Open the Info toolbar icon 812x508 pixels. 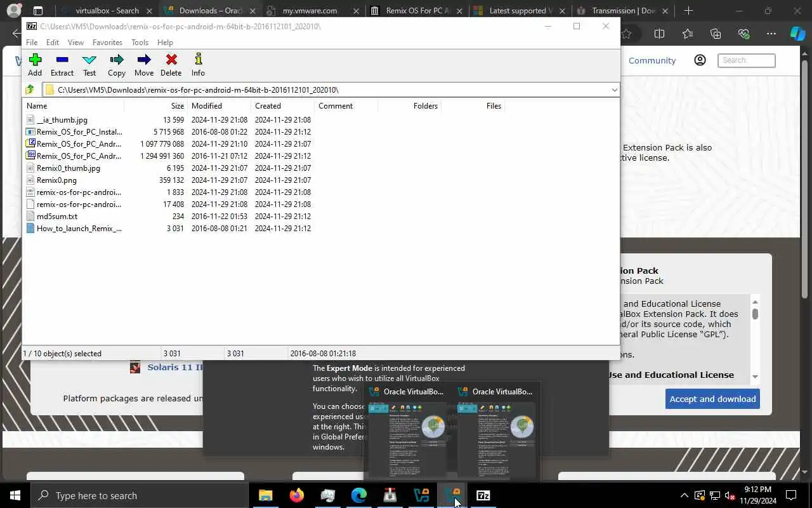198,65
